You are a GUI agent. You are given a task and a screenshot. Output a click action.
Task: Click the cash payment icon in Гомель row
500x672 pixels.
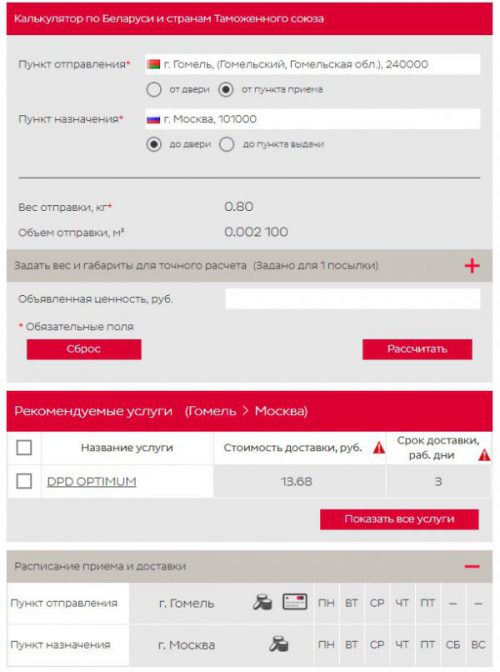click(263, 602)
